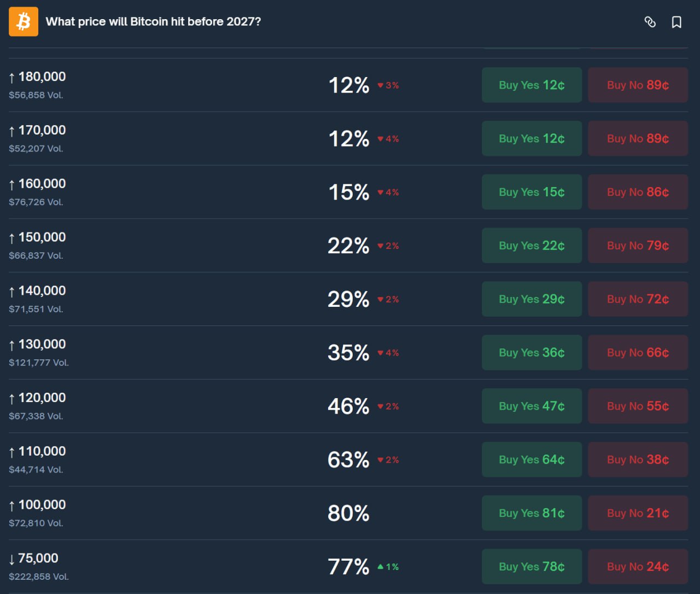The image size is (700, 594).
Task: Select Buy No 38¢ for 110,000
Action: [638, 460]
